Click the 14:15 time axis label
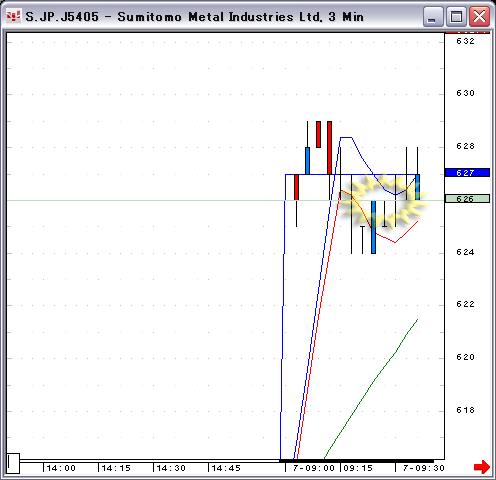496x480 pixels. pyautogui.click(x=116, y=468)
